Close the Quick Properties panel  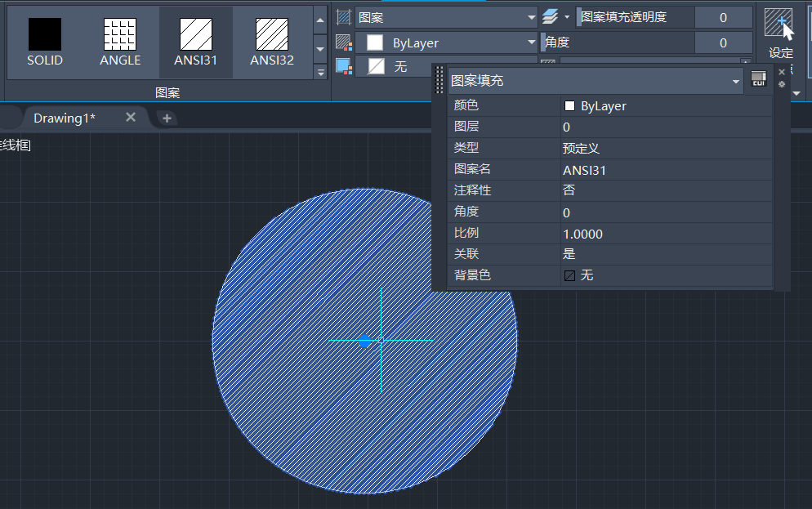pyautogui.click(x=782, y=72)
